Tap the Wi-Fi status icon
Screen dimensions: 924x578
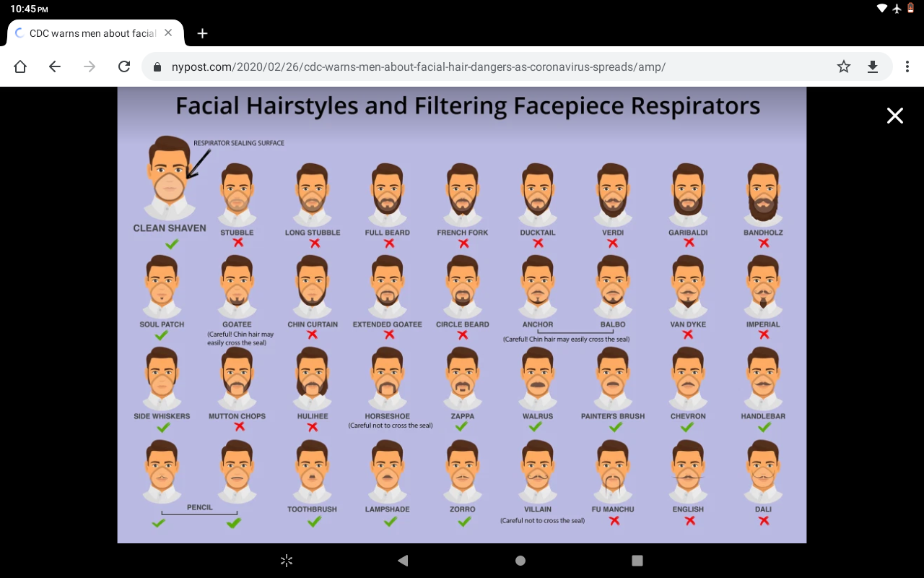tap(882, 9)
